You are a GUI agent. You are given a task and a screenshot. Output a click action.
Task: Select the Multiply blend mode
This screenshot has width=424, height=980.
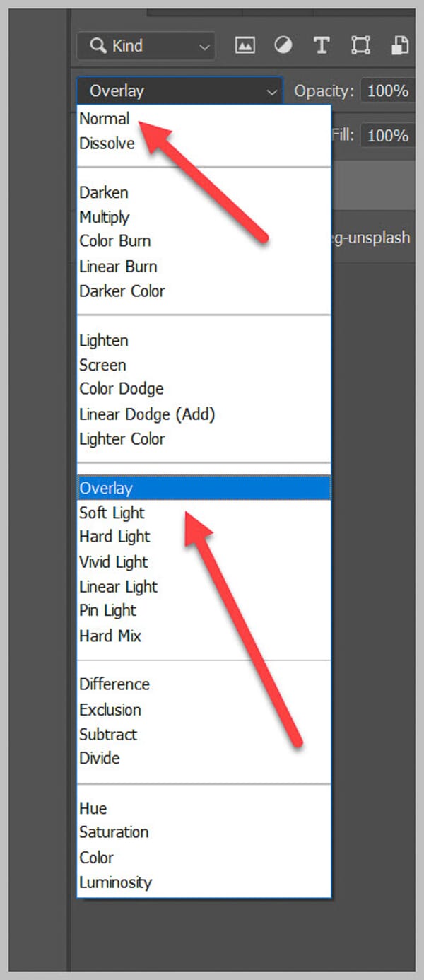[x=105, y=217]
